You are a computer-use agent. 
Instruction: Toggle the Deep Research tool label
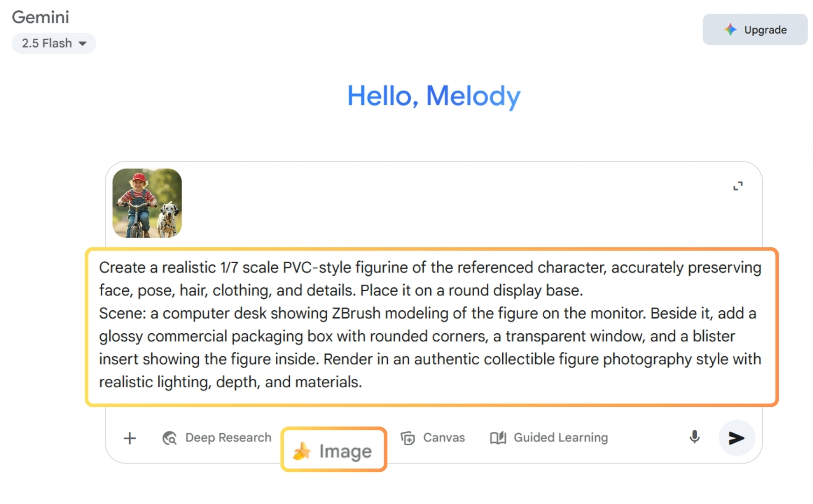[x=228, y=438]
